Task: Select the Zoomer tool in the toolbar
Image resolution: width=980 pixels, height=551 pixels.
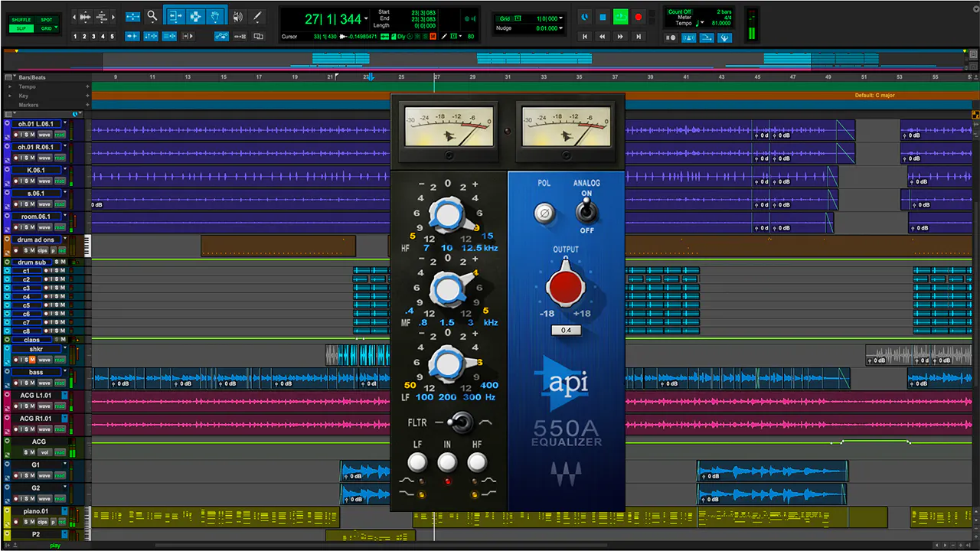Action: tap(152, 16)
